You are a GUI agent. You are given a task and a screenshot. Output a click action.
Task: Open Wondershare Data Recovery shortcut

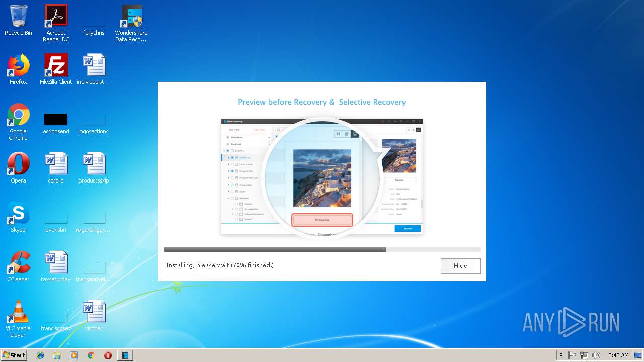pyautogui.click(x=131, y=23)
